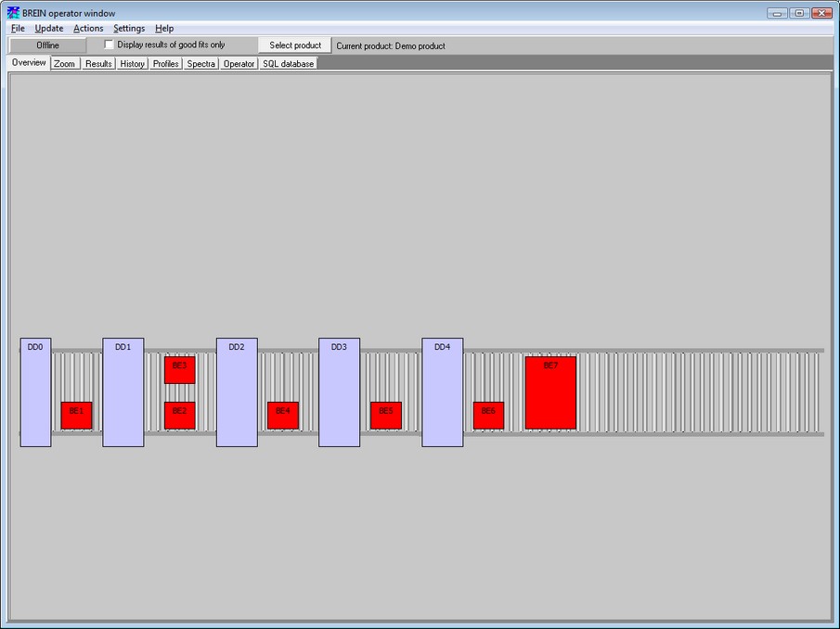Select the DD2 detector block
Image resolution: width=840 pixels, height=629 pixels.
point(236,392)
